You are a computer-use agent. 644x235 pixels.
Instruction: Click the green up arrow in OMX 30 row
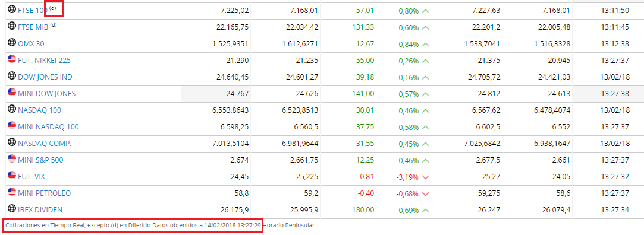pyautogui.click(x=425, y=45)
